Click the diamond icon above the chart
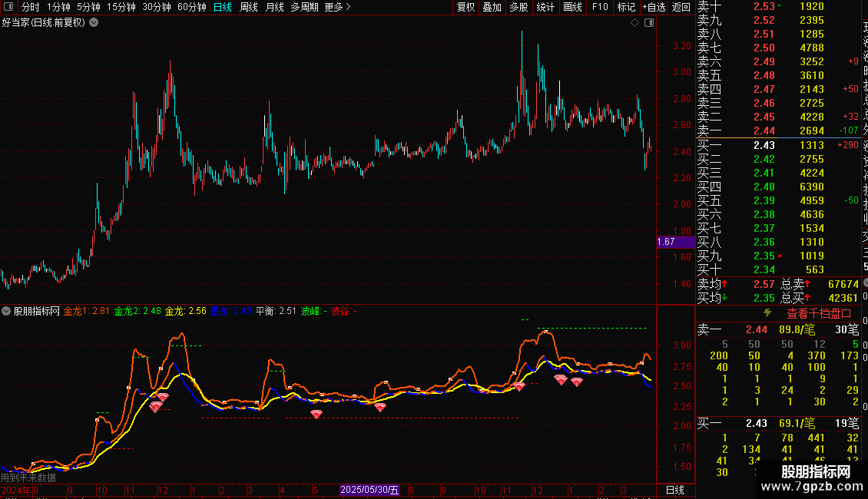 [635, 23]
